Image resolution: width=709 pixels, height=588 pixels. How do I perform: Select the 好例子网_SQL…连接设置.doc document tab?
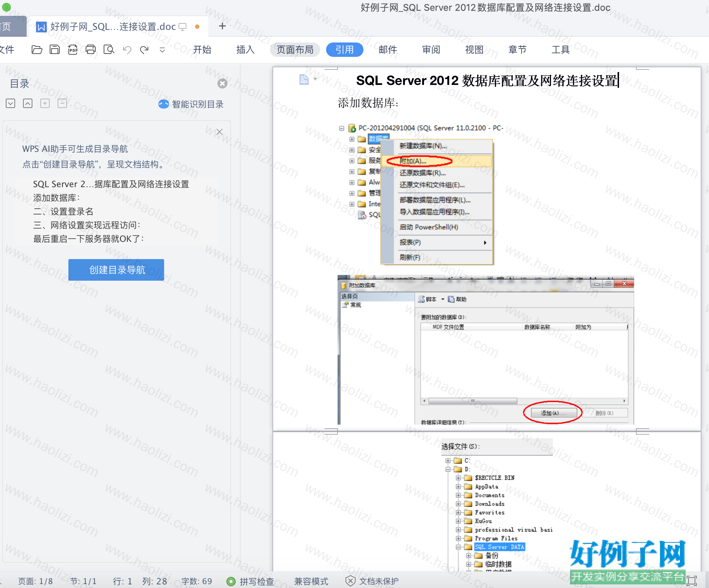pyautogui.click(x=118, y=27)
